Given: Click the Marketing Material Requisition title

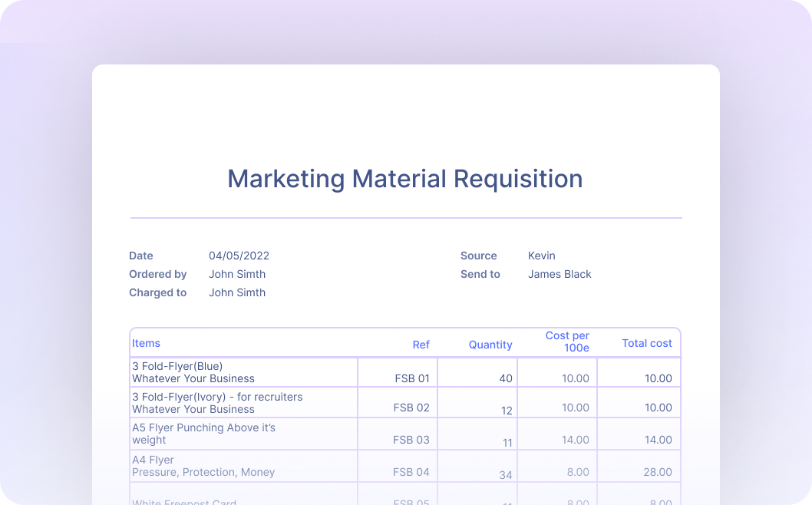Looking at the screenshot, I should click(x=404, y=178).
